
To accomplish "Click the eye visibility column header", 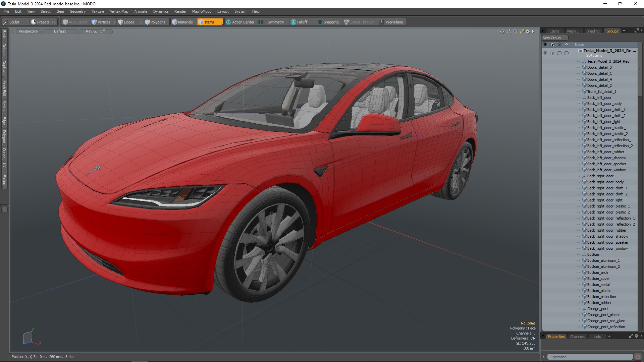I will (x=545, y=45).
